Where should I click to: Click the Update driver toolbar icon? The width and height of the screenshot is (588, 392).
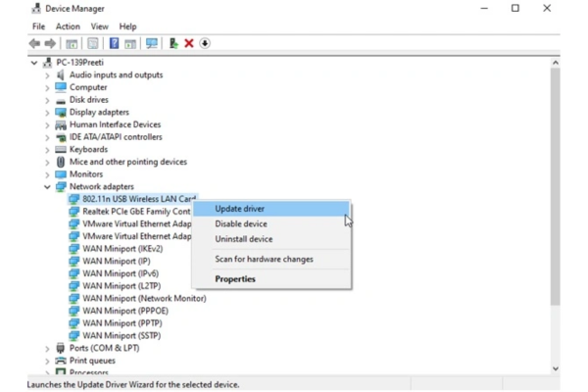pos(173,43)
